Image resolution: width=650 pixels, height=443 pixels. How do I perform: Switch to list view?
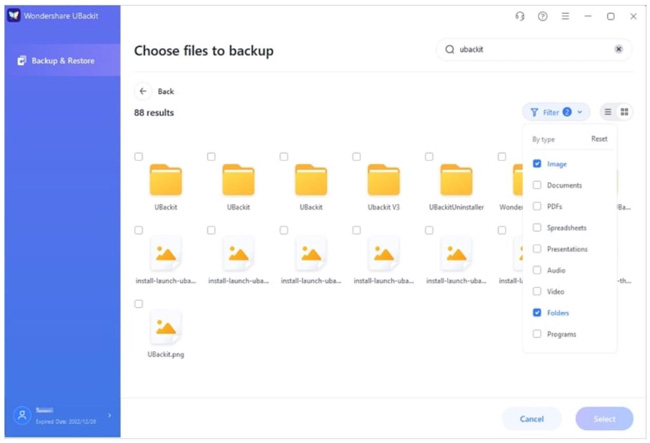(608, 112)
